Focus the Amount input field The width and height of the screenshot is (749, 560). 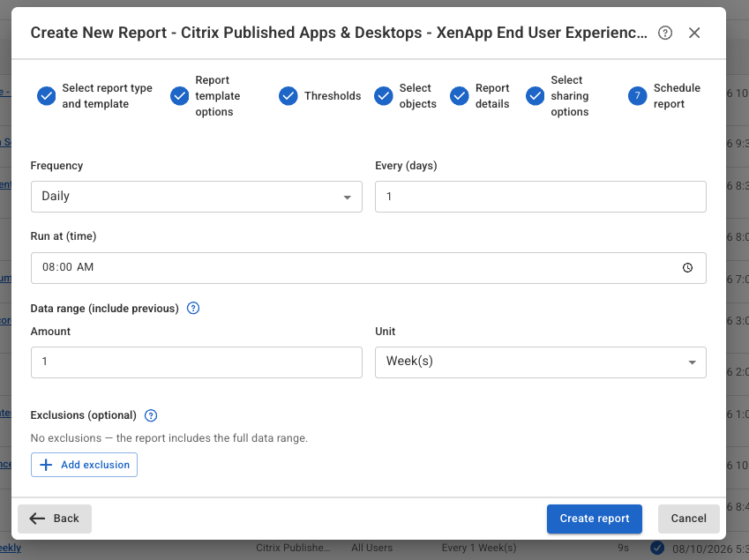pyautogui.click(x=197, y=362)
